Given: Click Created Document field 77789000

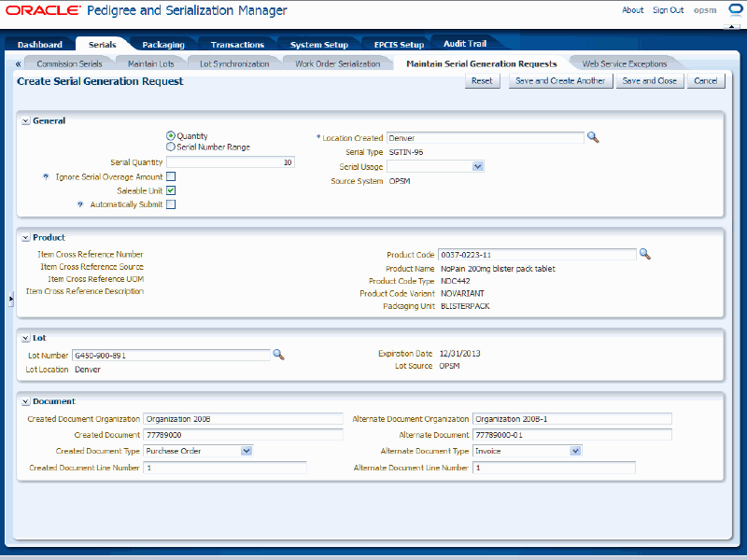Looking at the screenshot, I should coord(243,435).
